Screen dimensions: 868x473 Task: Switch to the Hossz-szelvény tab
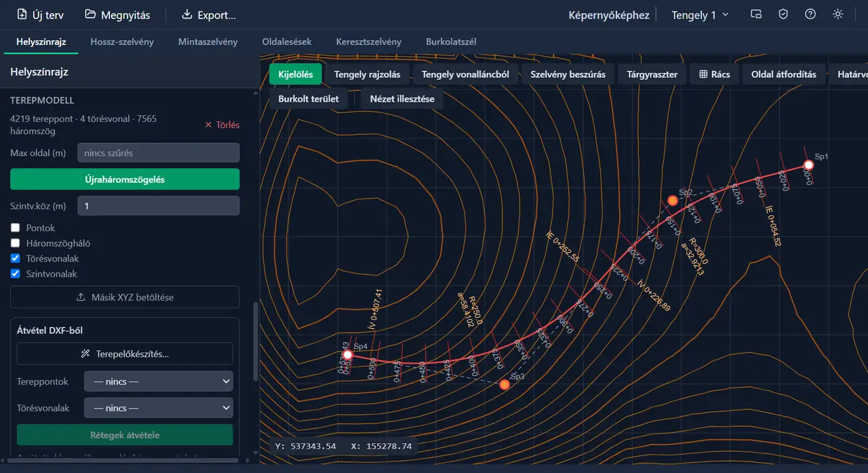(x=122, y=41)
